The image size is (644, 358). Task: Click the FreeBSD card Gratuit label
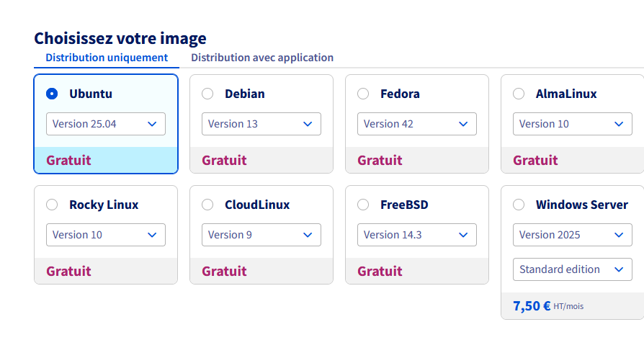[380, 271]
